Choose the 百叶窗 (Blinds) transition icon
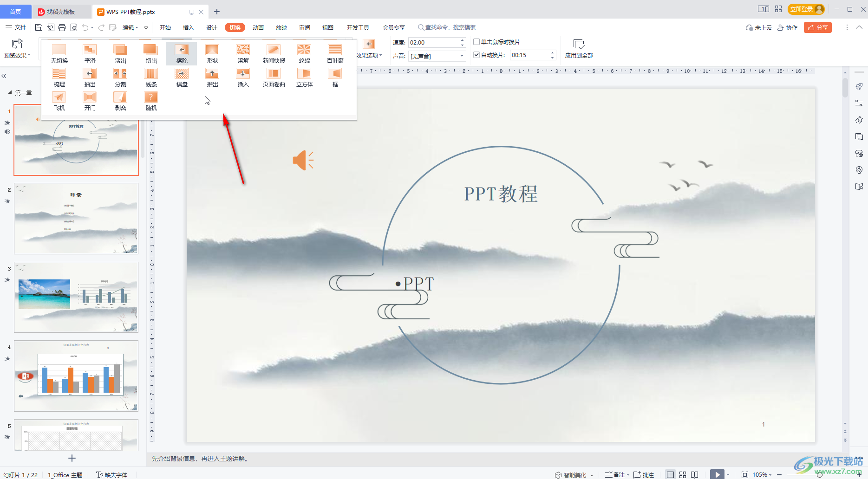 tap(335, 53)
